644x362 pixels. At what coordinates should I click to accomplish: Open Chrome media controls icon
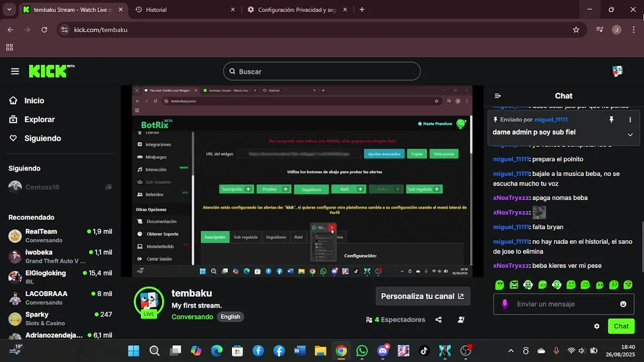[599, 30]
